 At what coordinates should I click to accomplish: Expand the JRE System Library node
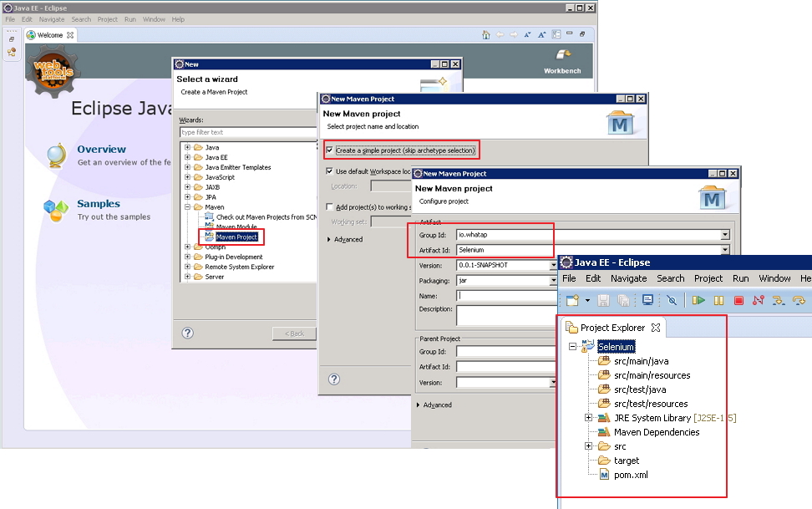pos(589,418)
